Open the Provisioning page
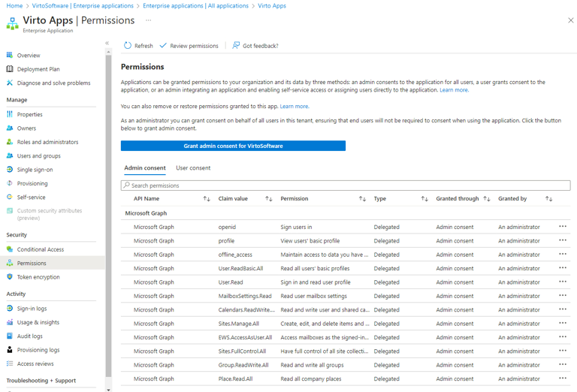This screenshot has width=577, height=392. [x=32, y=183]
